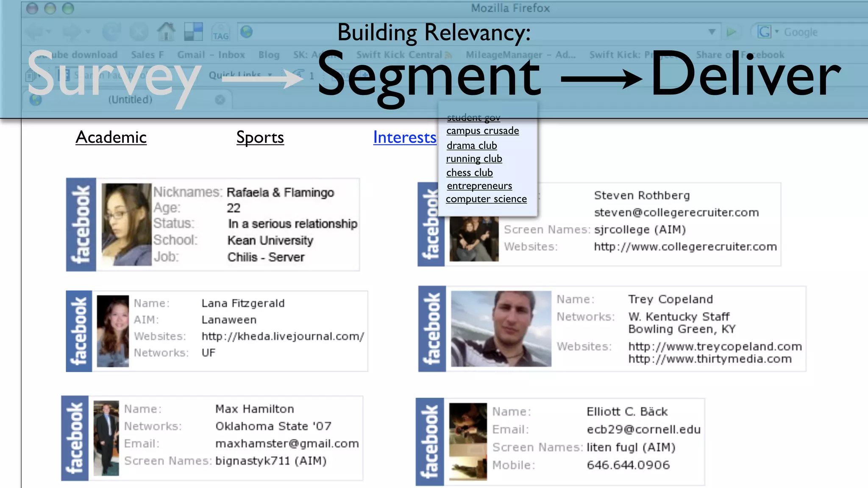Click the Home icon in Firefox toolbar
This screenshot has width=868, height=488.
(166, 32)
